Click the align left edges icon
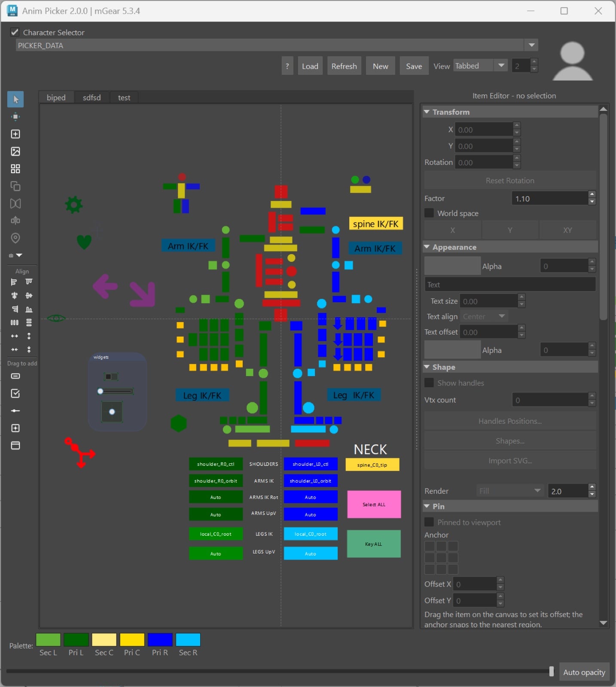616x687 pixels. click(14, 282)
